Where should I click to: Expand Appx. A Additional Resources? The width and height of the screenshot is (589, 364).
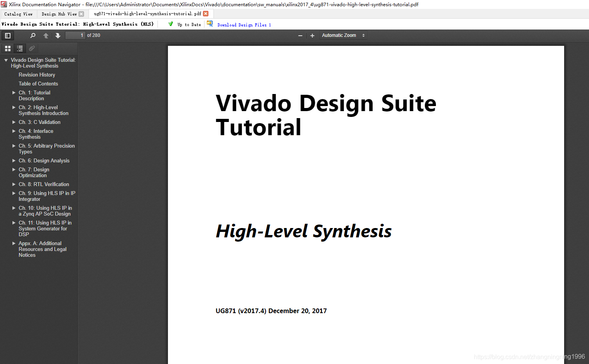[14, 244]
